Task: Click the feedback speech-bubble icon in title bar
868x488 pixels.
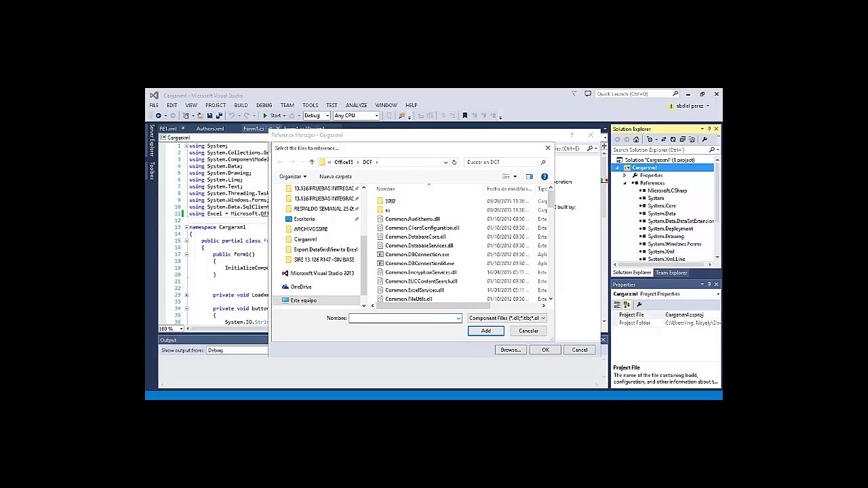Action: (x=588, y=94)
